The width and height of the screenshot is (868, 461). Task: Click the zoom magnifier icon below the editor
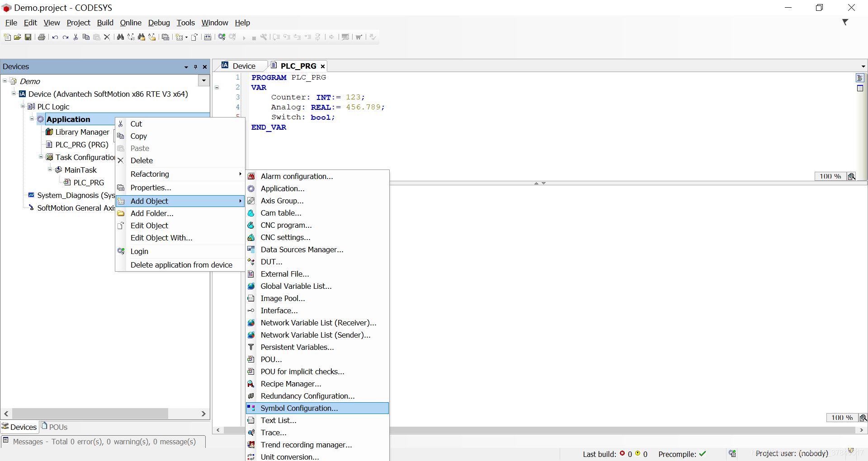[x=851, y=176]
